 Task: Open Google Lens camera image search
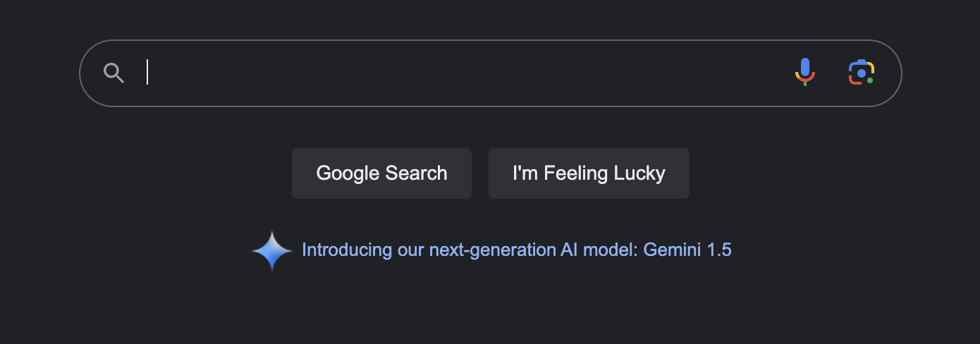(x=861, y=73)
